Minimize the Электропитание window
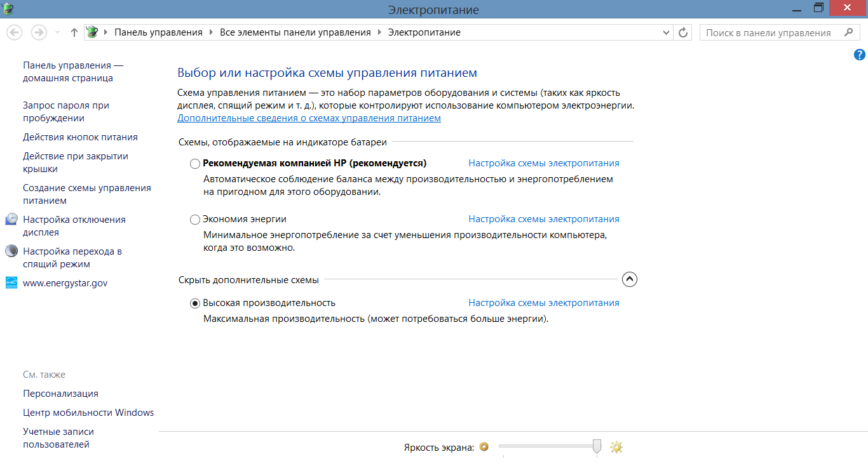The image size is (868, 466). click(x=797, y=9)
